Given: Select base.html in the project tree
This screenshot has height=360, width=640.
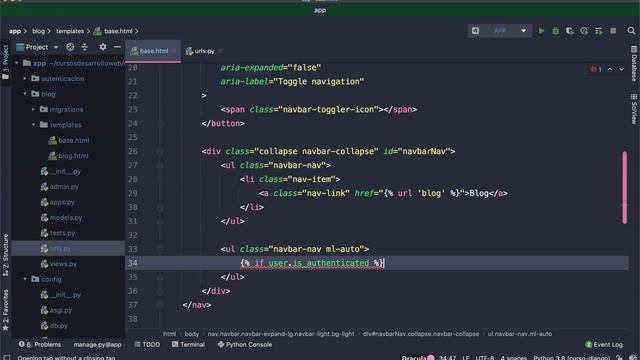Looking at the screenshot, I should pos(69,140).
